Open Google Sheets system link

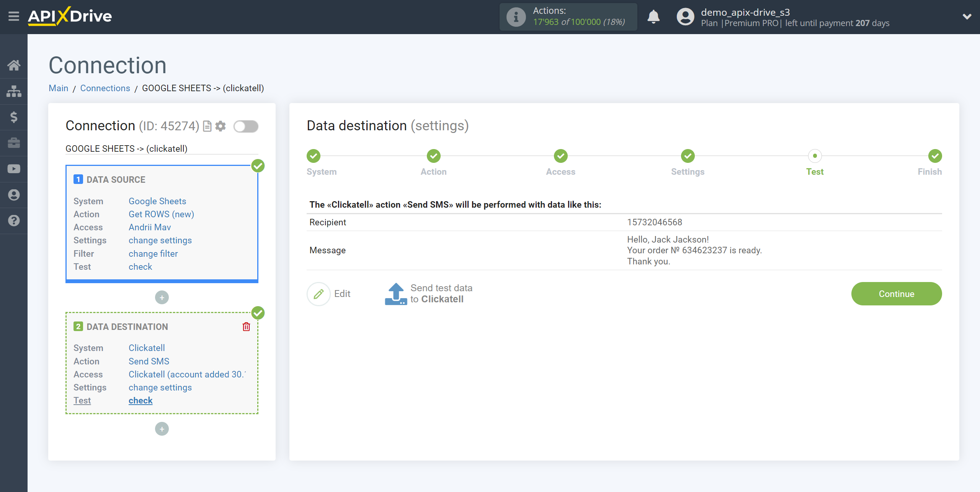click(157, 201)
